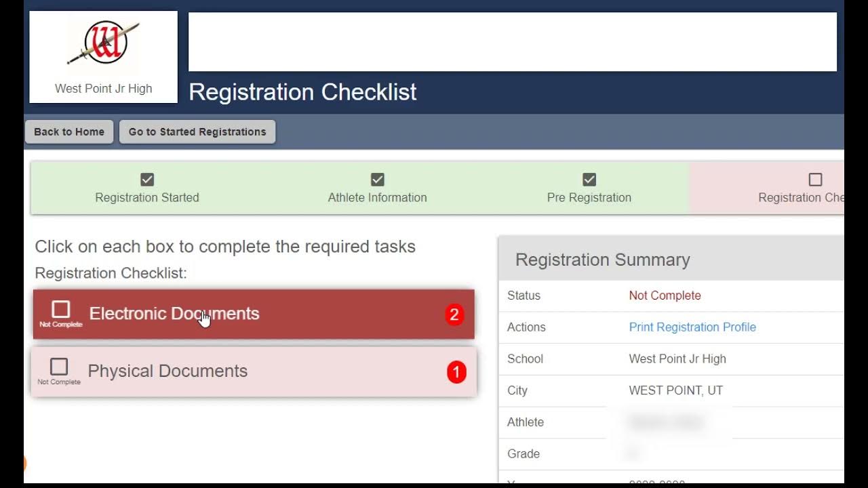Click the red 2 badge on Electronic Documents
This screenshot has height=488, width=868.
(454, 314)
